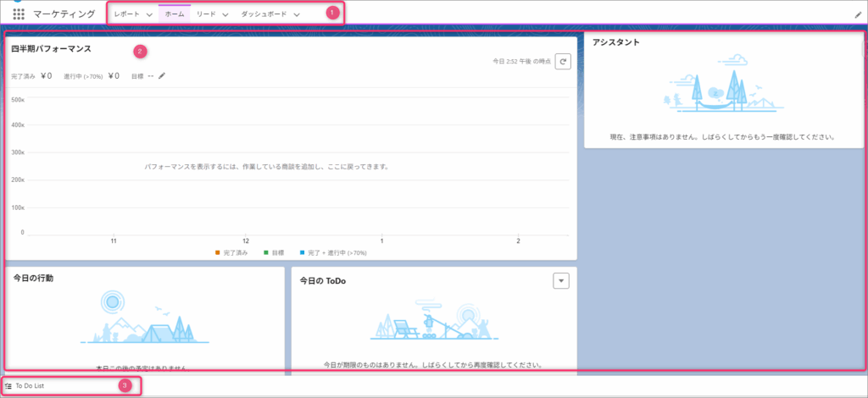Screen dimensions: 868x398
Task: Click the green 目標 legend swatch
Action: tap(266, 252)
